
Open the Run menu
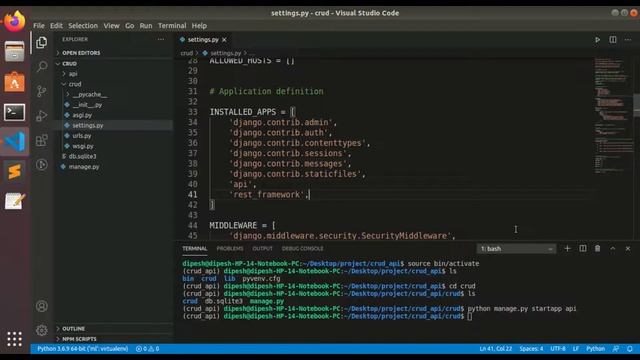coord(146,26)
